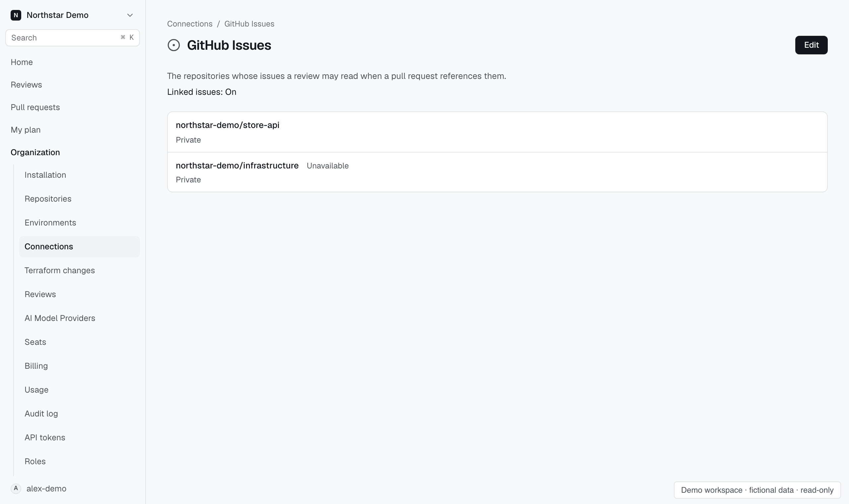Click the Edit button

811,45
